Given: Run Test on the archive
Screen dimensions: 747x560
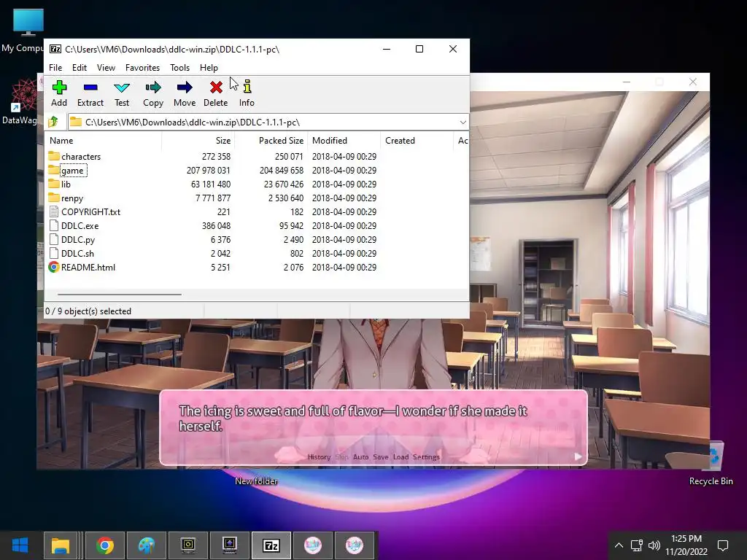Looking at the screenshot, I should (x=122, y=87).
